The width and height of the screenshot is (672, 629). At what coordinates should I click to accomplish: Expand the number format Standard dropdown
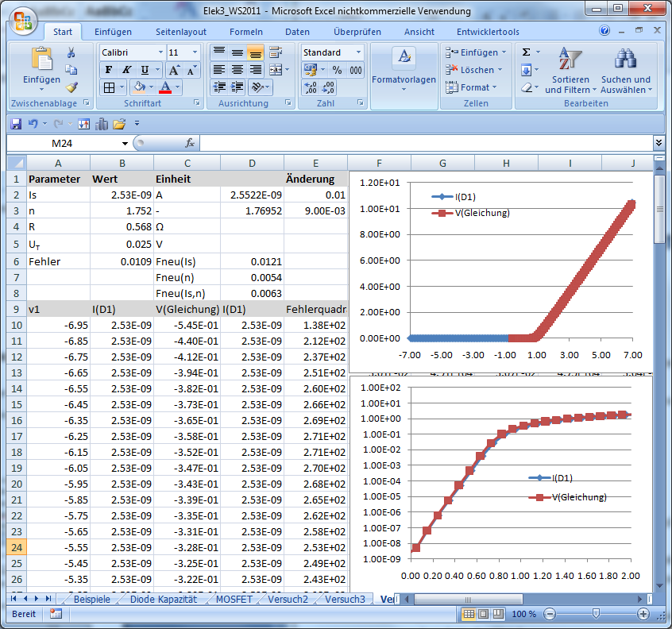tap(358, 52)
